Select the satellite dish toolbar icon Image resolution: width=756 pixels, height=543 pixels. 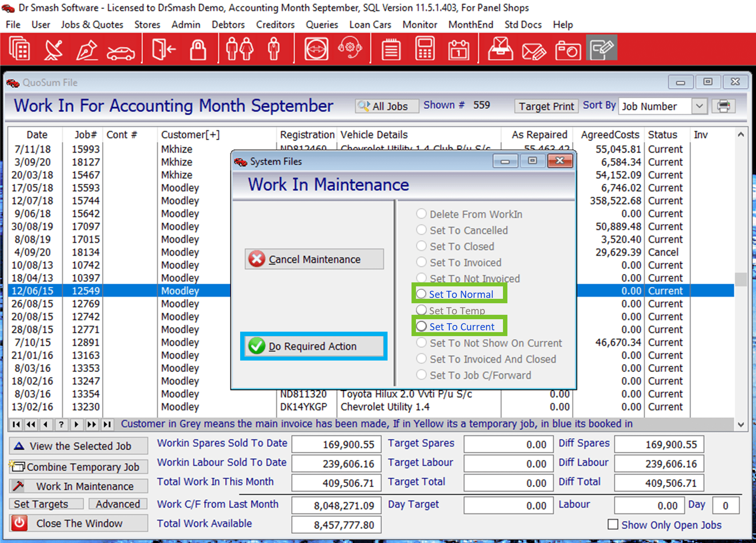tap(53, 48)
